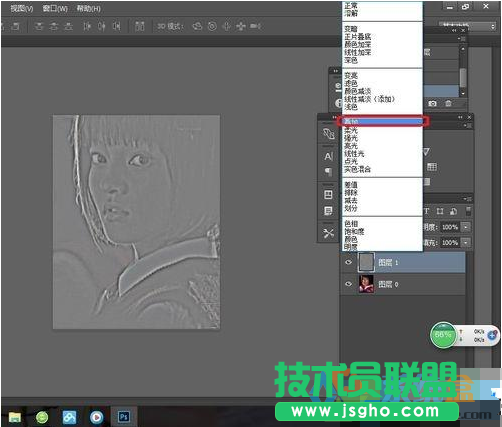This screenshot has height=427, width=502.
Task: Select the highlighted 叠加 blend mode entry
Action: [382, 121]
